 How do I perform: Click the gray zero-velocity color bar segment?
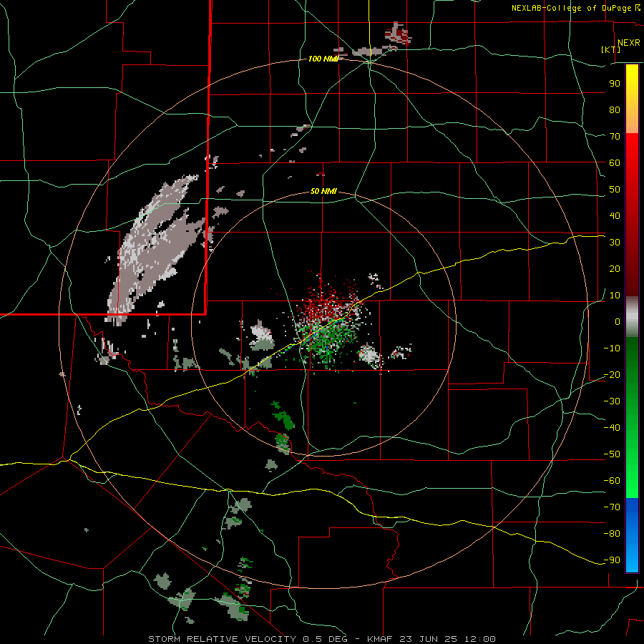tap(632, 317)
